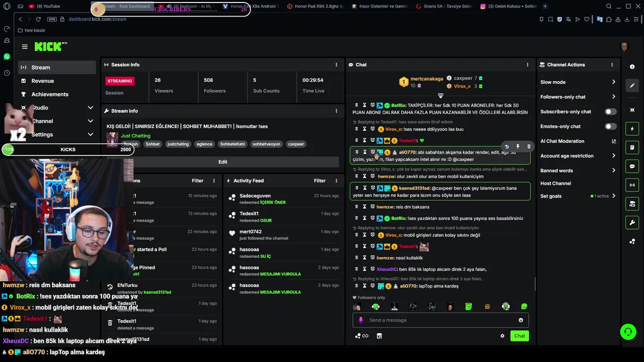Screen dimensions: 644x362
Task: Open Account age restriction options
Action: tap(578, 156)
